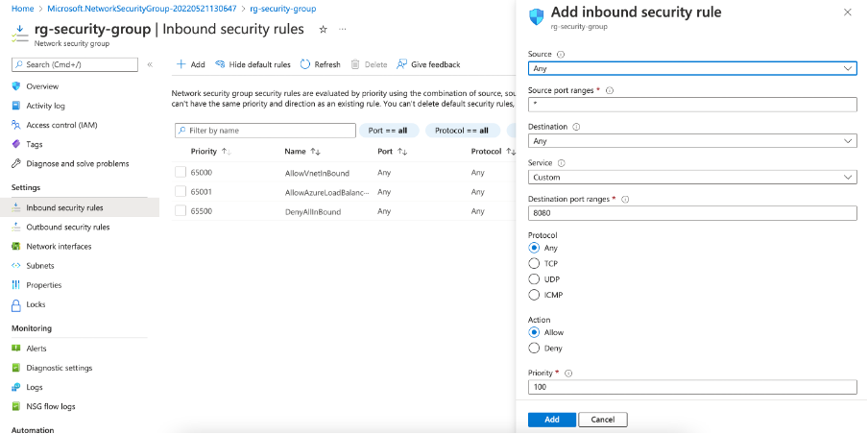Open the more options ellipsis beside the title

[x=343, y=30]
